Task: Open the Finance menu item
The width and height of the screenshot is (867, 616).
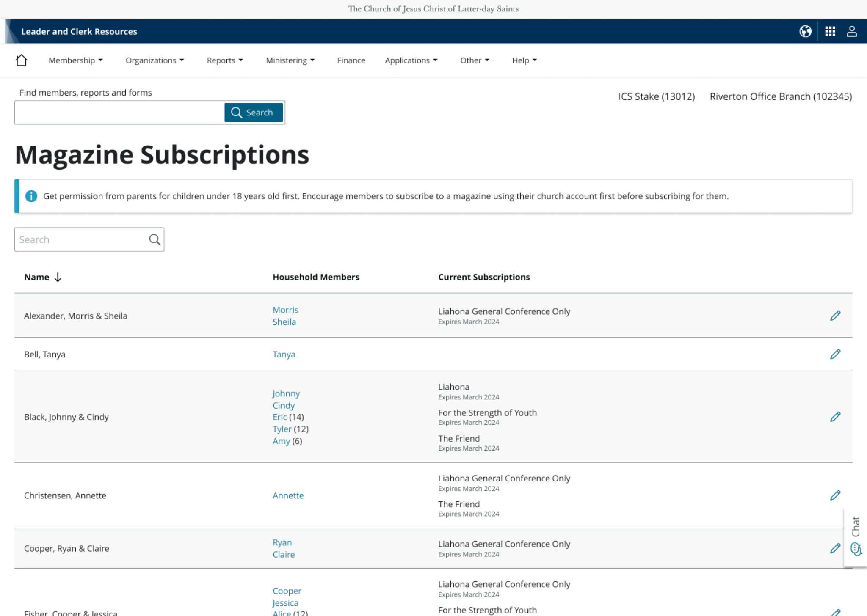Action: 351,60
